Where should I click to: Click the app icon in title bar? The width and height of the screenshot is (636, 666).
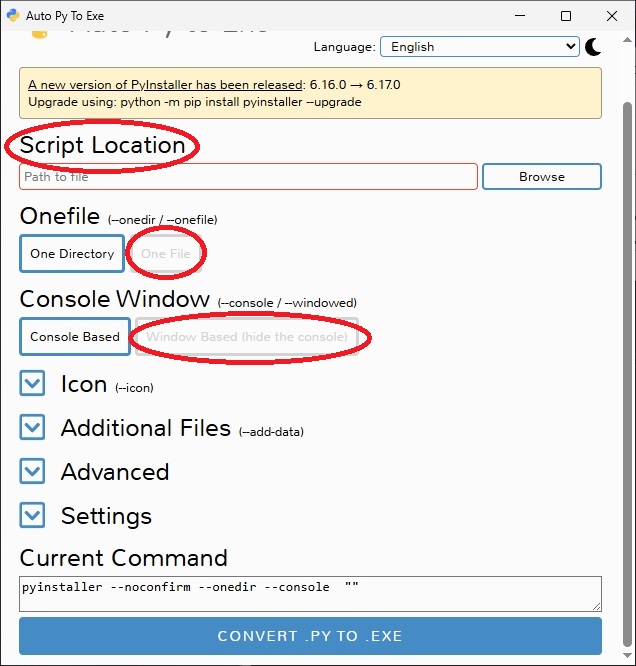point(15,16)
